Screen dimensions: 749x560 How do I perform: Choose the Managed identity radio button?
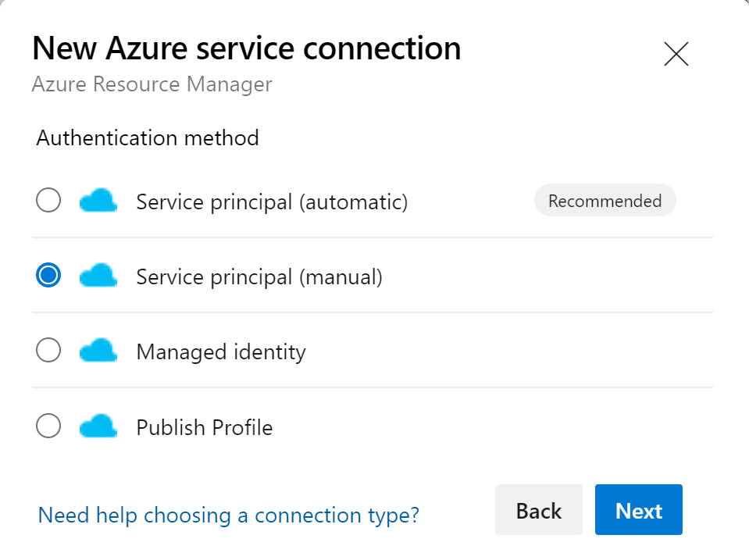48,350
